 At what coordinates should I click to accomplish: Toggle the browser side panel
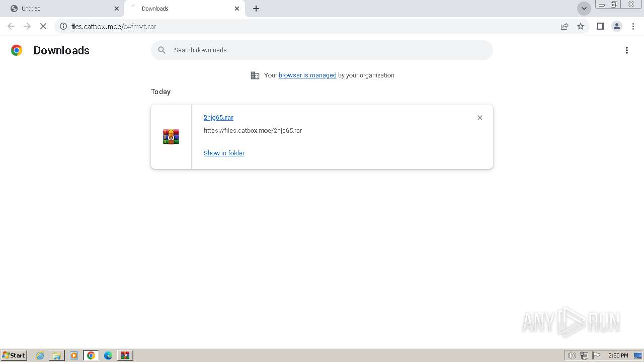[x=600, y=26]
